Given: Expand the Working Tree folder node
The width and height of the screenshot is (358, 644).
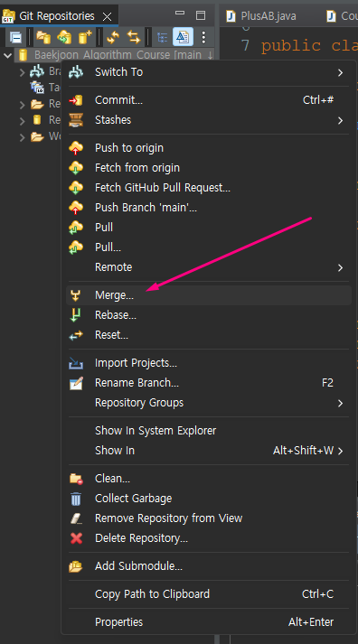Looking at the screenshot, I should (x=23, y=136).
